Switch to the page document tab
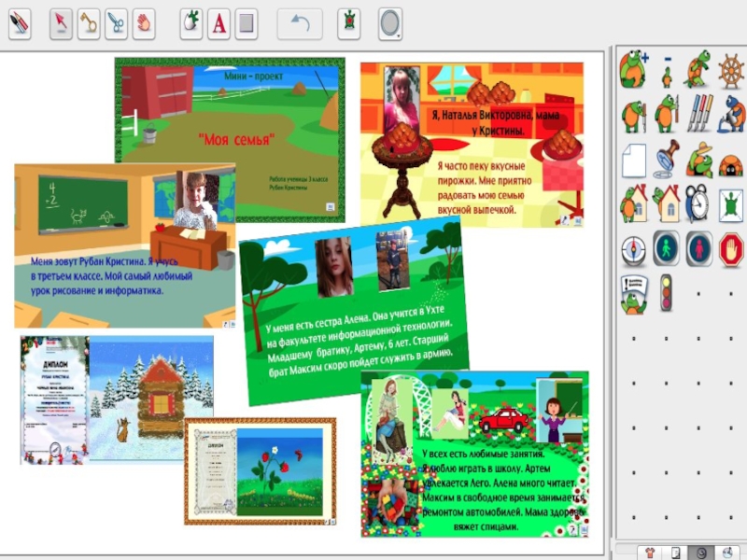This screenshot has height=560, width=747. (675, 553)
